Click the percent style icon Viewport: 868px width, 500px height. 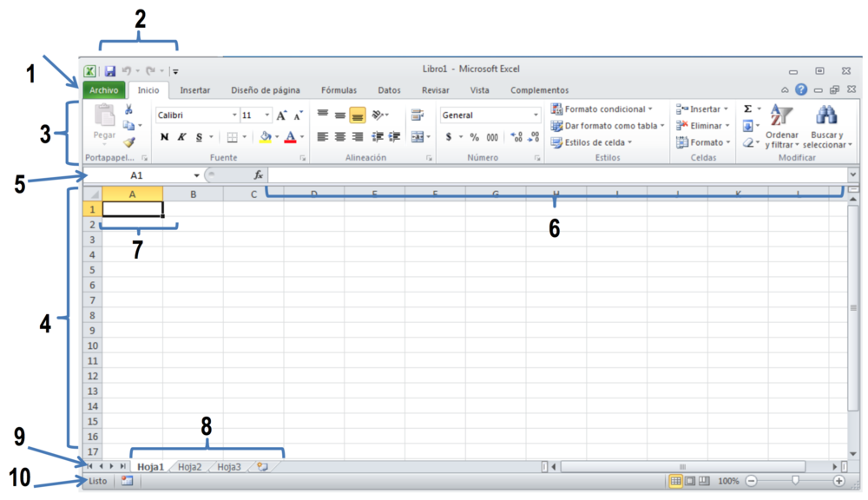474,137
